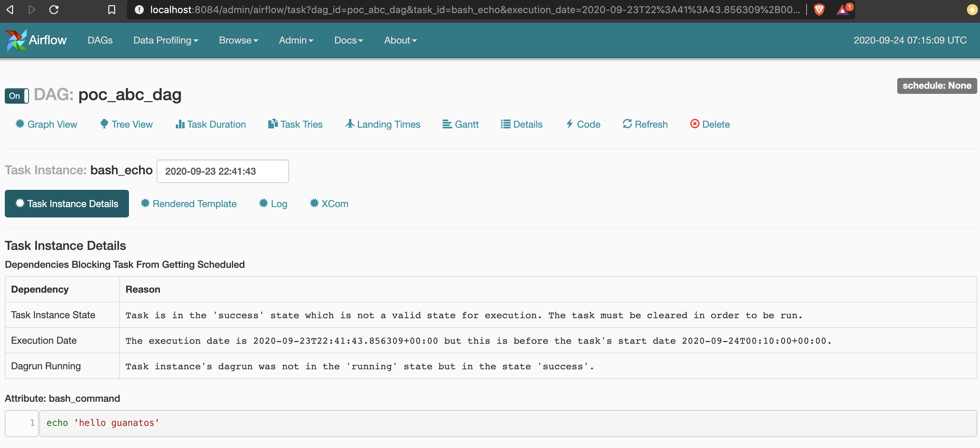
Task: Click the Refresh DAG link
Action: pyautogui.click(x=645, y=125)
